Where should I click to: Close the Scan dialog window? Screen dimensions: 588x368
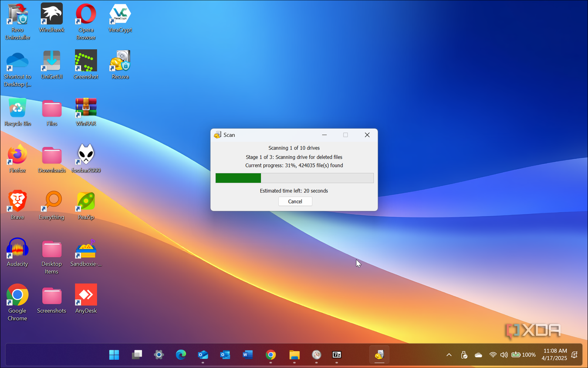pos(367,135)
